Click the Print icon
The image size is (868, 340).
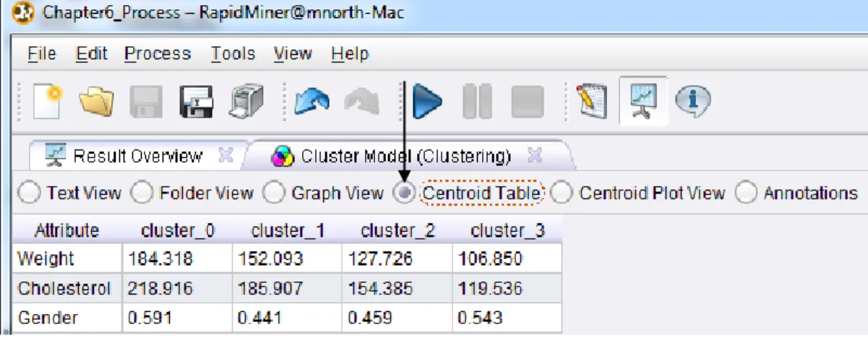[x=247, y=101]
